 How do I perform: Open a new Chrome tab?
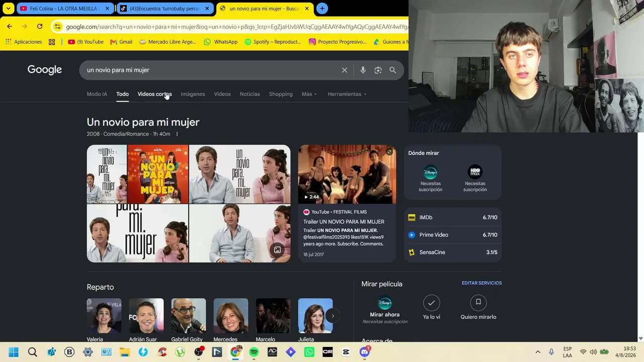322,9
